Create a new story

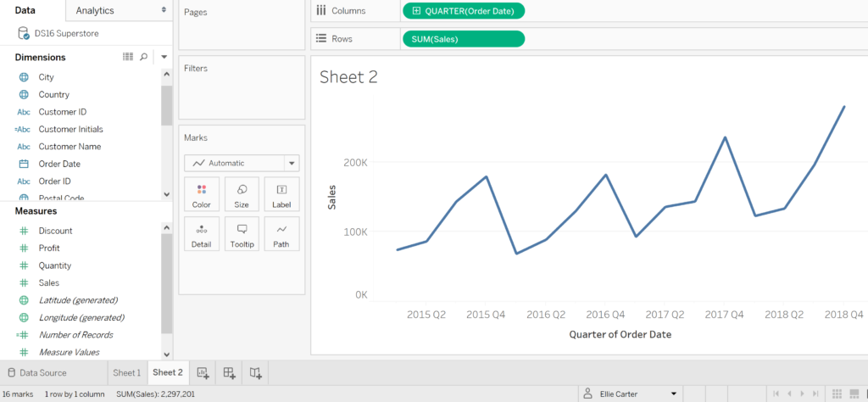click(x=256, y=372)
